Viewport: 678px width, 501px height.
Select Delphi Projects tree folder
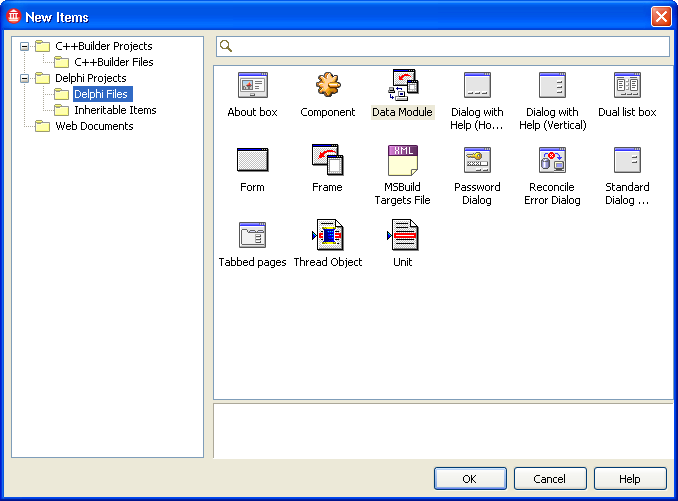91,78
